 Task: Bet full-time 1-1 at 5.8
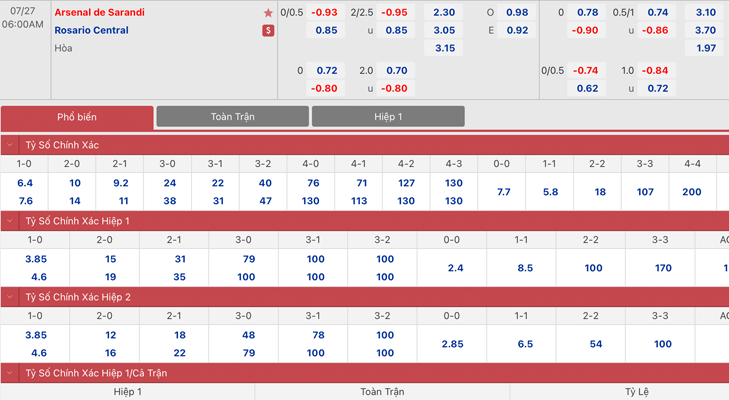pyautogui.click(x=550, y=192)
